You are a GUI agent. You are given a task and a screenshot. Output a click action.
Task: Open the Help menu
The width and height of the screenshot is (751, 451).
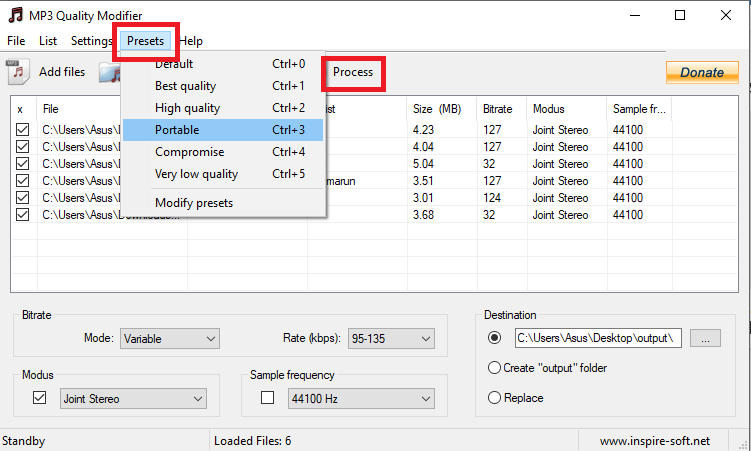(x=191, y=41)
